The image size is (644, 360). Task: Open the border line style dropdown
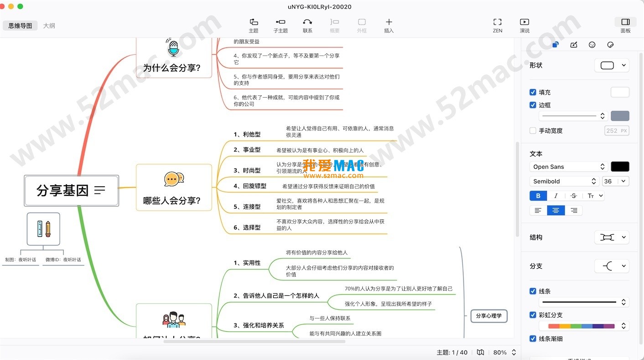point(573,116)
